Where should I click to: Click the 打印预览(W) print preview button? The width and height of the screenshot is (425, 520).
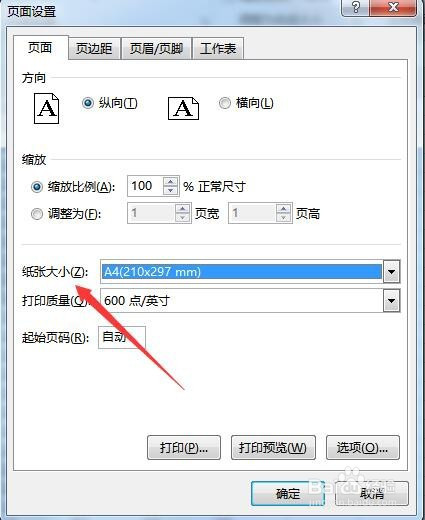click(273, 448)
